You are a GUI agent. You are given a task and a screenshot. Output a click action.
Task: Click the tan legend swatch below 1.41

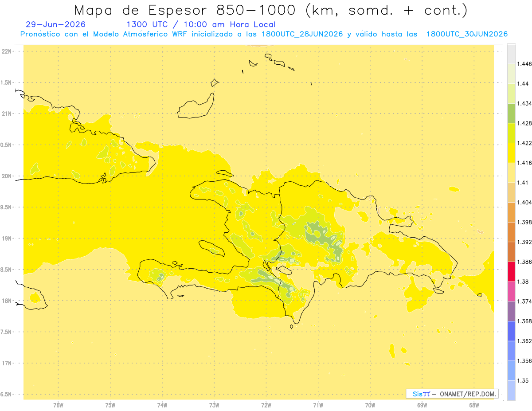click(x=511, y=192)
